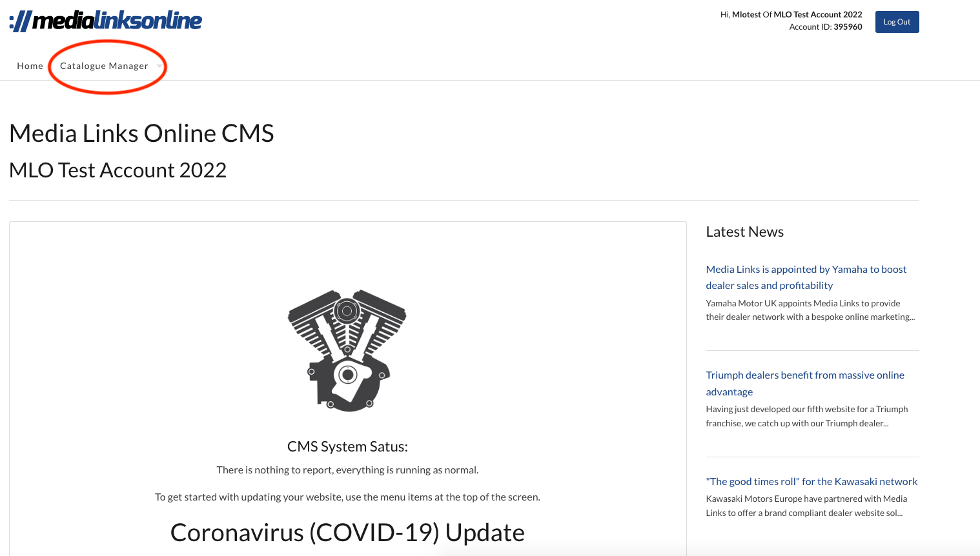Click the dropdown arrow beside Catalogue Manager
Viewport: 980px width, 556px height.
159,66
